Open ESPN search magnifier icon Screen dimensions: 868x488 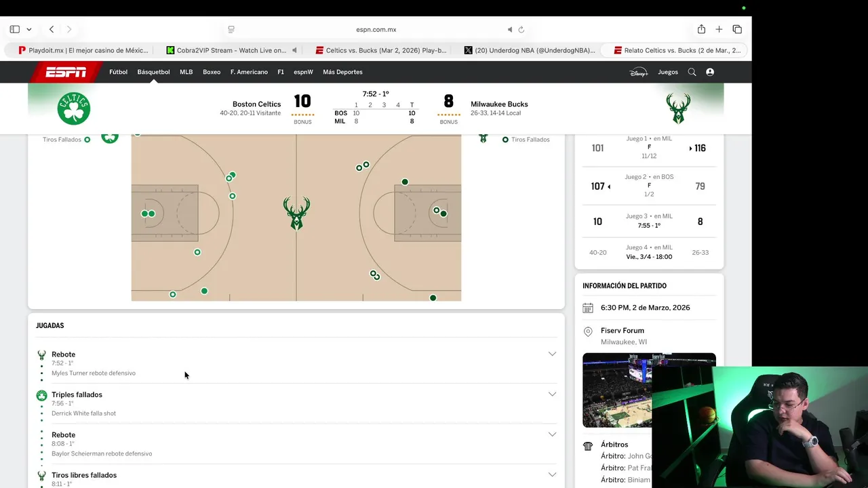(x=692, y=72)
